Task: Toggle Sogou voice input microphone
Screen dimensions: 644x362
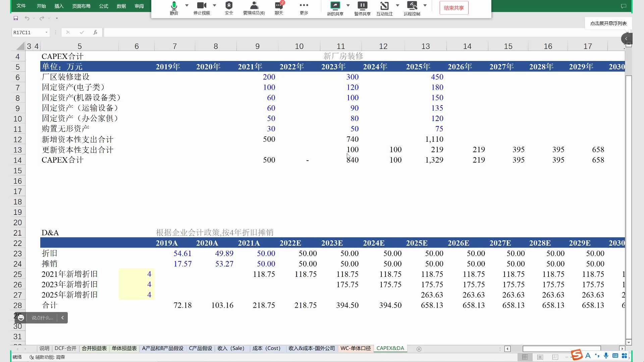Action: [x=606, y=355]
